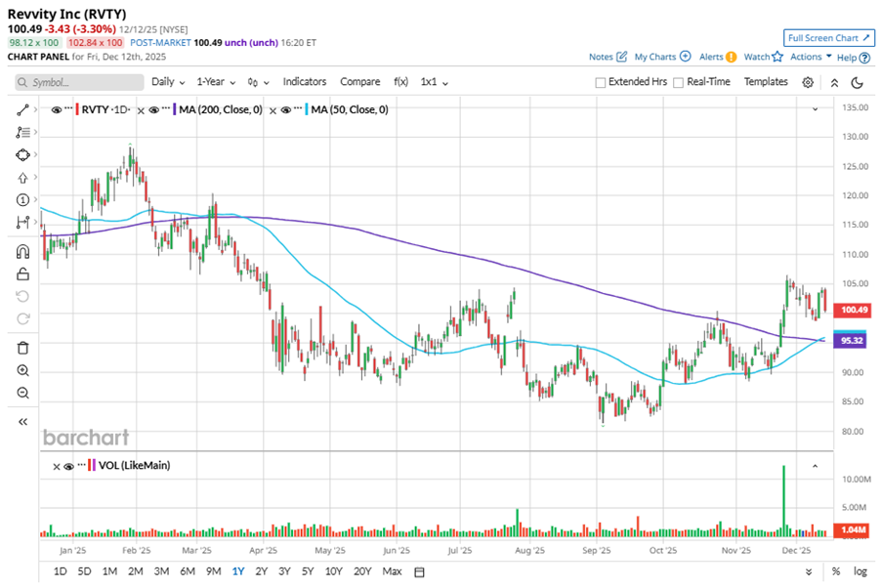Click the MA 200 purple color swatch
Screen dimensions: 881x588
[175, 109]
